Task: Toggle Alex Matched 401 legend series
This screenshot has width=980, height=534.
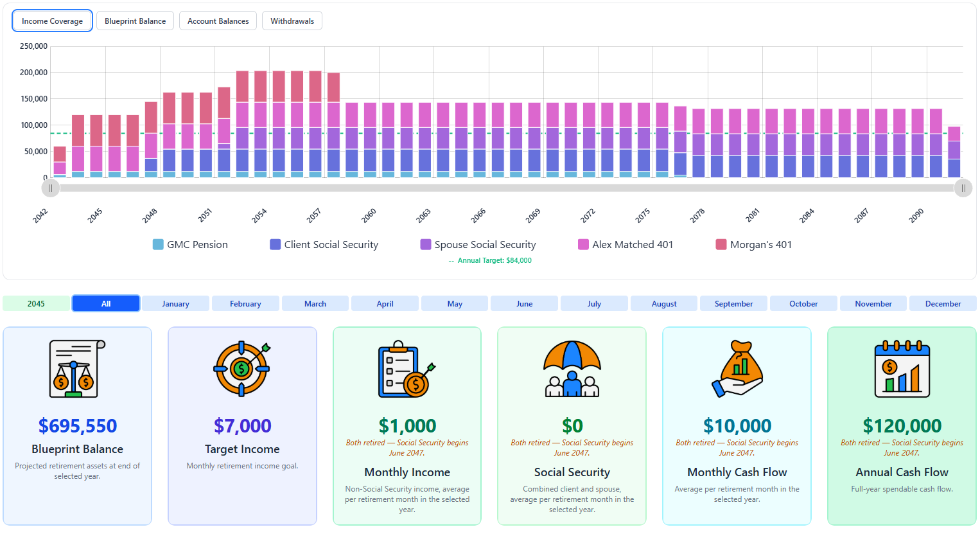Action: click(626, 244)
